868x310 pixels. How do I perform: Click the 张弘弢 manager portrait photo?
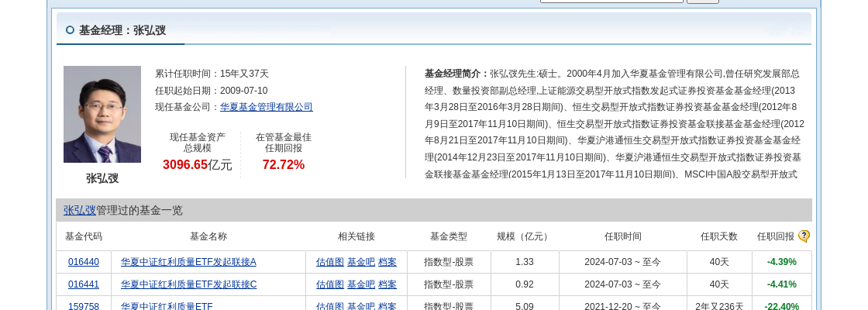click(x=102, y=114)
